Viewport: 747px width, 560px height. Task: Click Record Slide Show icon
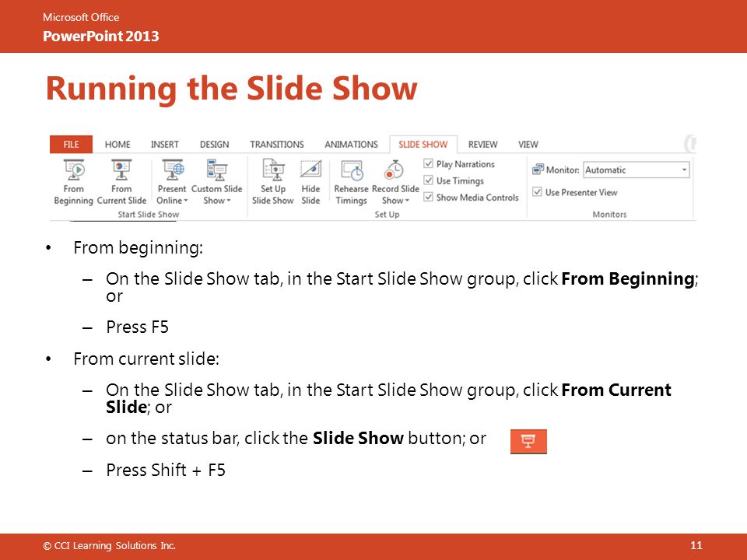[395, 170]
